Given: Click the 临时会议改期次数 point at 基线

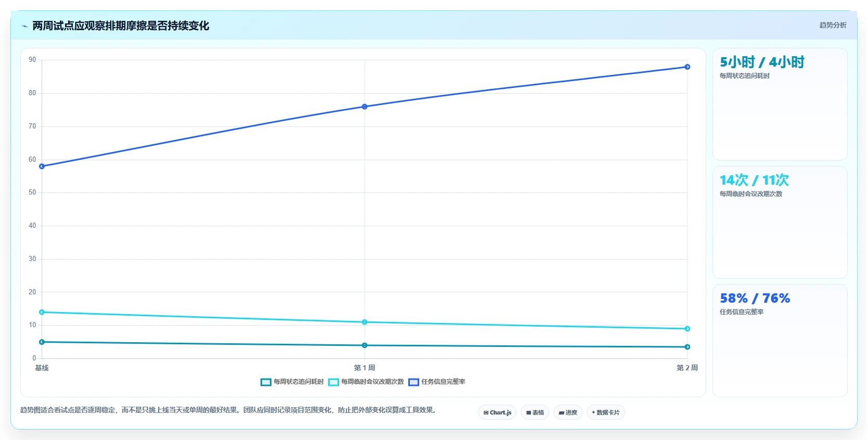Looking at the screenshot, I should [x=42, y=313].
